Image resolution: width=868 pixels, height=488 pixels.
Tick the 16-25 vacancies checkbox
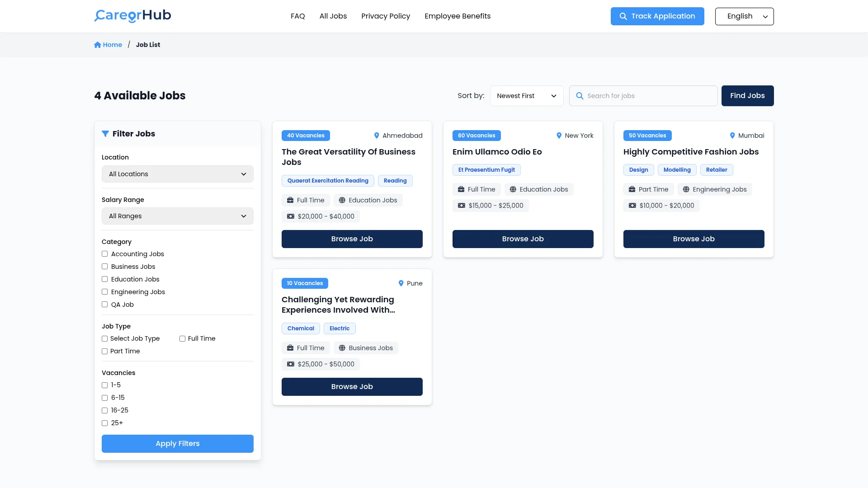click(105, 410)
